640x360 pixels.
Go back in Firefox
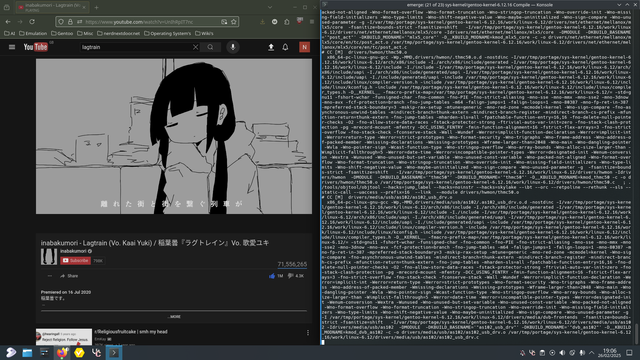(x=8, y=22)
